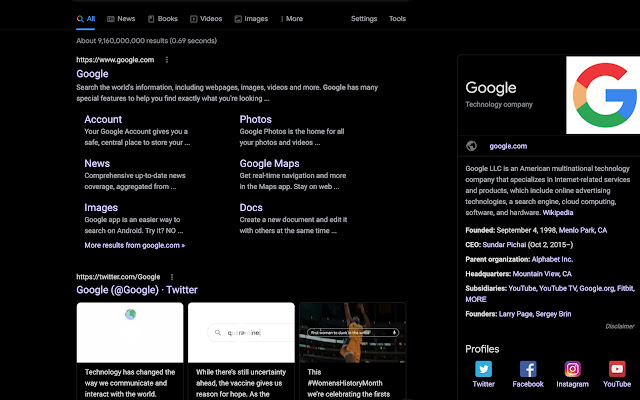
Task: Open the Alphabet Inc. link
Action: (x=552, y=259)
